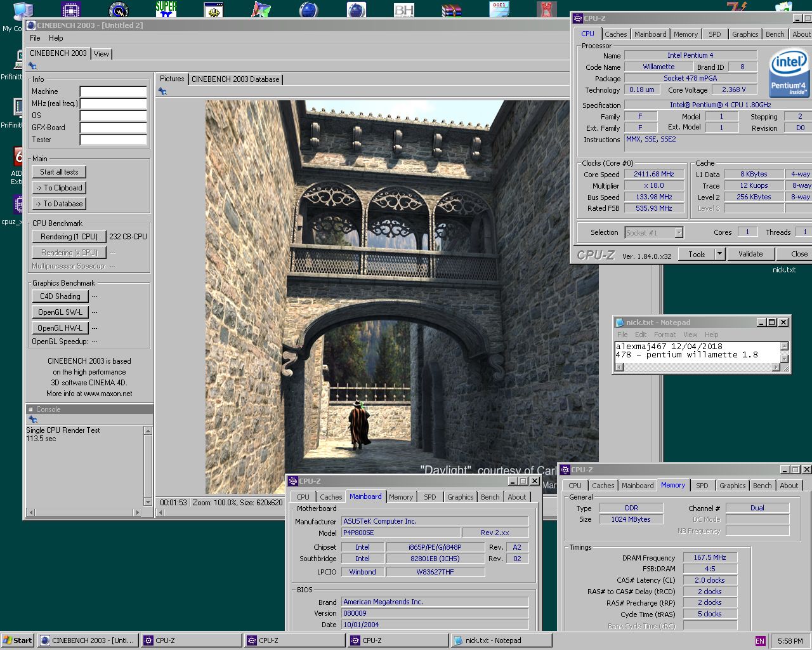The height and width of the screenshot is (650, 812).
Task: Select the SUPER desktop icon
Action: pyautogui.click(x=166, y=10)
